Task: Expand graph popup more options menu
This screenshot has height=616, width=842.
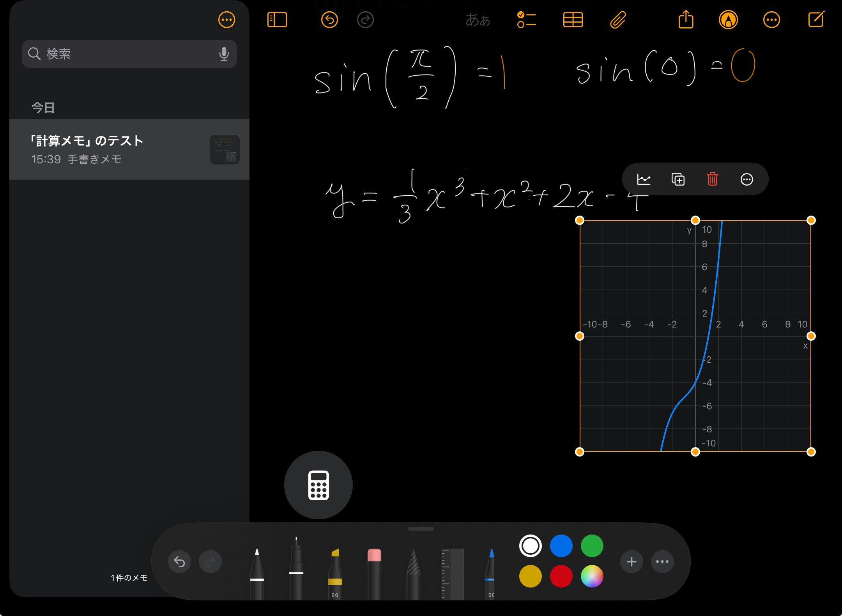Action: tap(746, 179)
